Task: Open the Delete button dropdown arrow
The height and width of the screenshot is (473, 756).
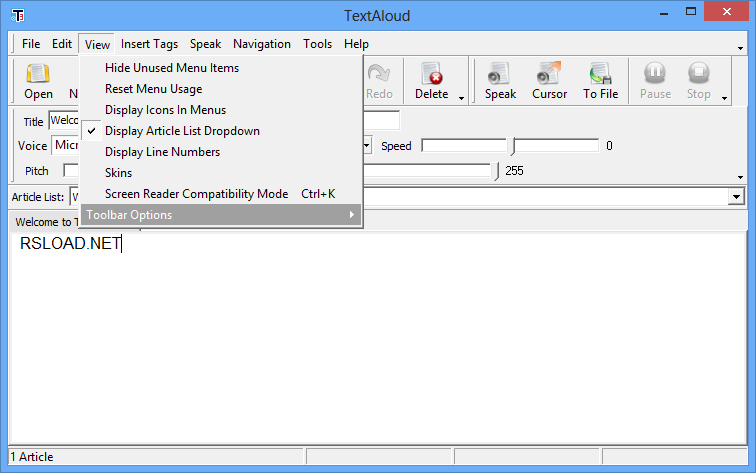Action: (x=462, y=97)
